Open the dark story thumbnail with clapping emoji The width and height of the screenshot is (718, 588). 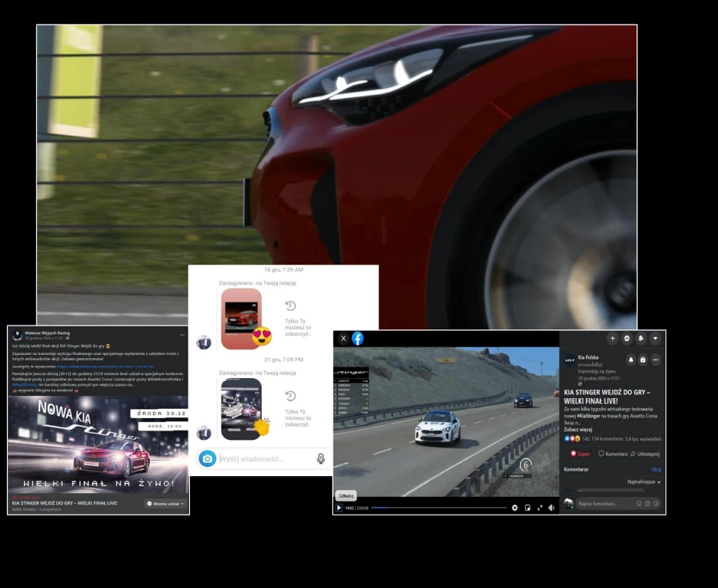coord(242,409)
